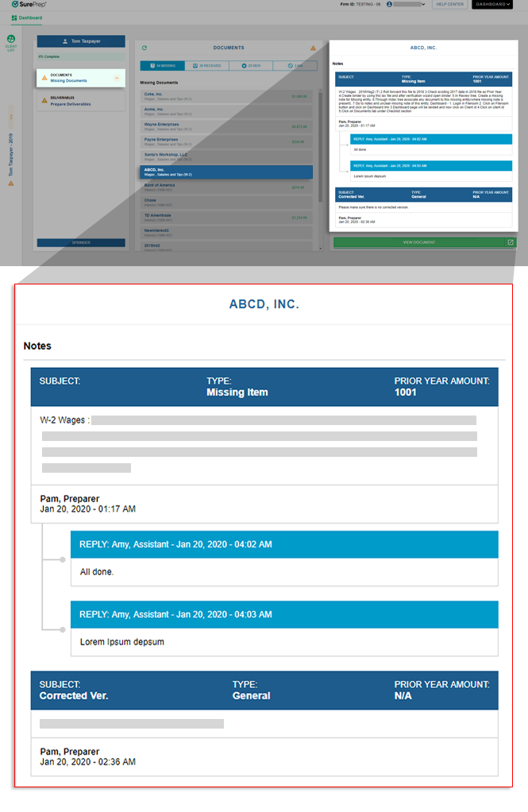Click the refresh icon in Documents panel
The image size is (528, 812).
point(144,48)
